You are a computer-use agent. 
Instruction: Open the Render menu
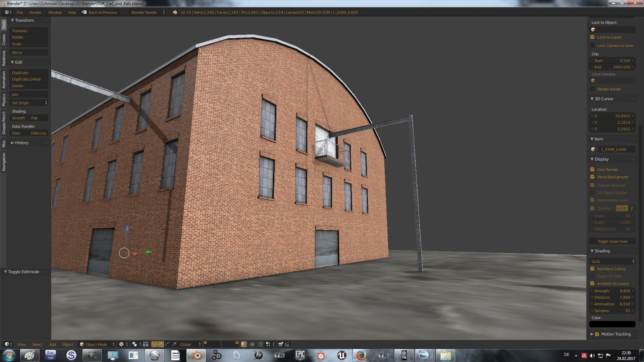point(35,12)
